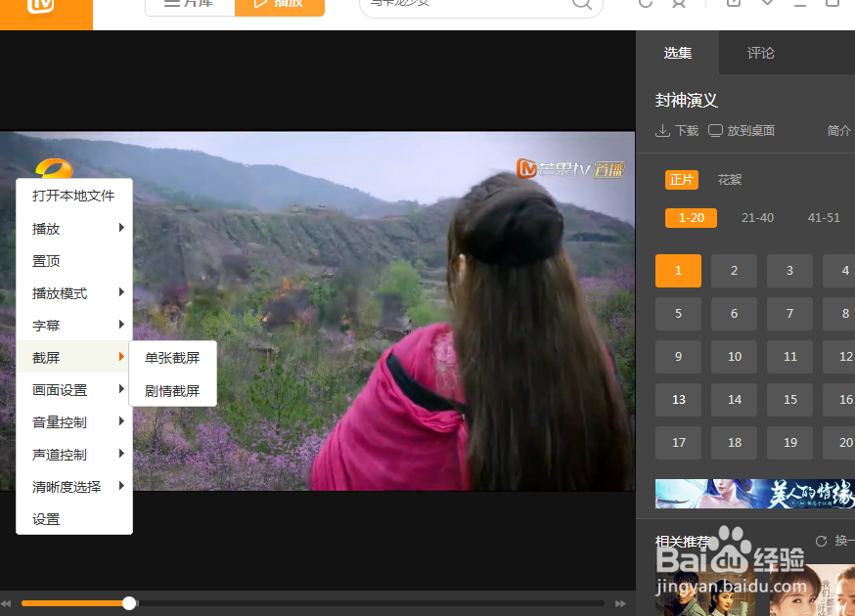This screenshot has height=616, width=855.
Task: Open the 简介 link
Action: point(838,131)
